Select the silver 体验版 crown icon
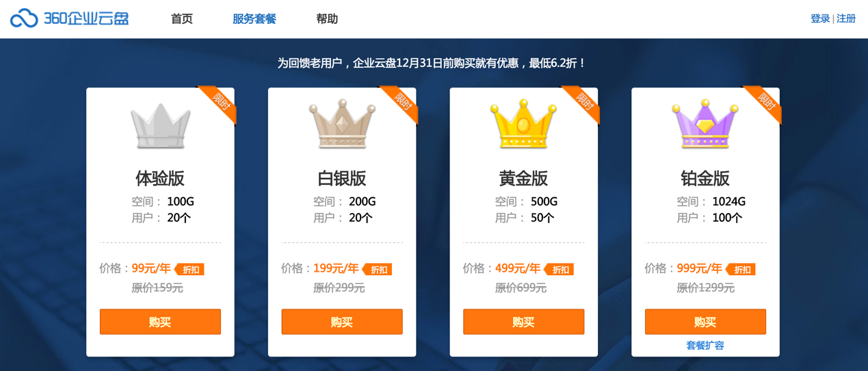The width and height of the screenshot is (868, 371). coord(160,126)
